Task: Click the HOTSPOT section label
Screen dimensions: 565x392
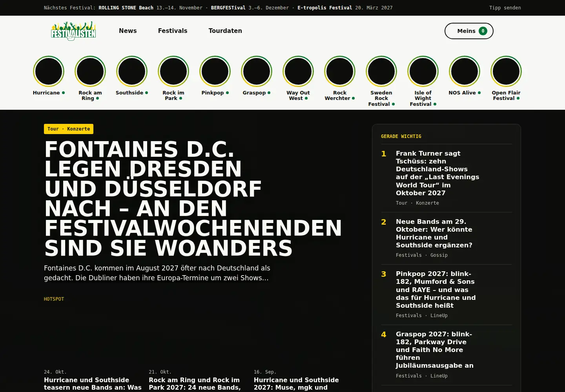Action: [54, 299]
